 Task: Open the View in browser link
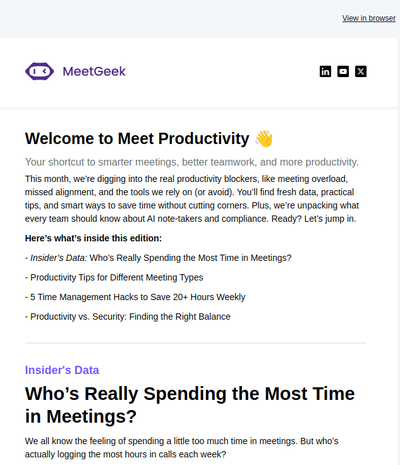coord(369,18)
